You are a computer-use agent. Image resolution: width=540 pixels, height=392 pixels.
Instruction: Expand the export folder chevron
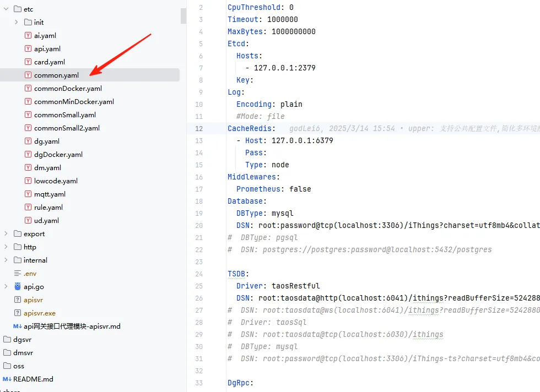click(x=6, y=233)
